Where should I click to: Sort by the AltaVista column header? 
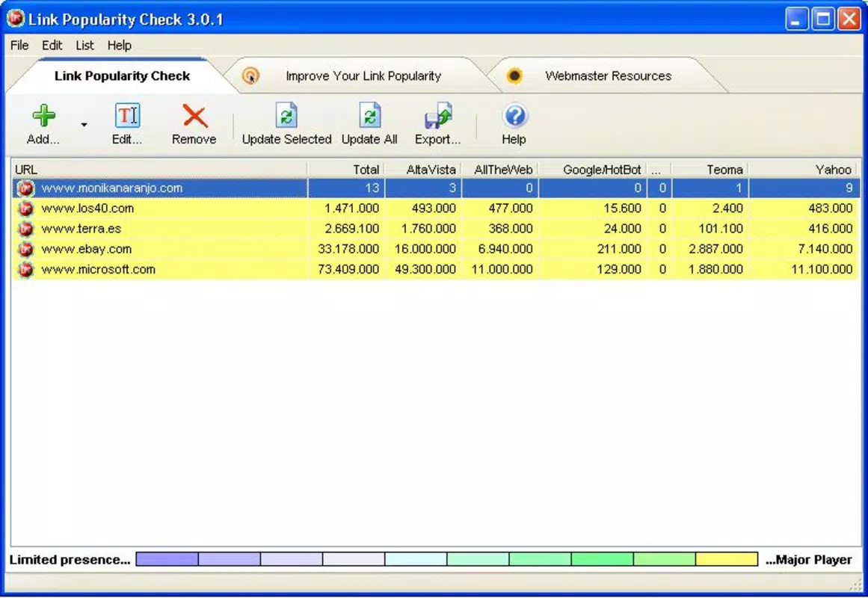click(423, 170)
